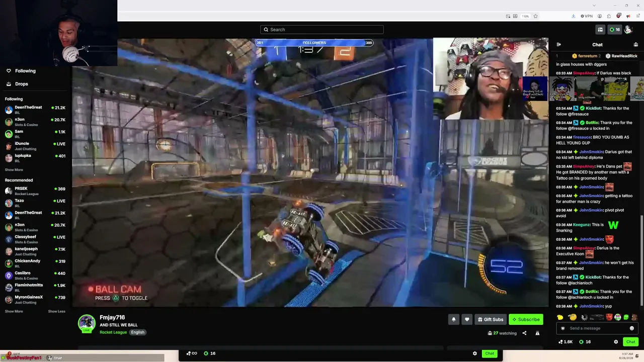Bookmark this page with star icon
The width and height of the screenshot is (644, 362).
tap(535, 16)
